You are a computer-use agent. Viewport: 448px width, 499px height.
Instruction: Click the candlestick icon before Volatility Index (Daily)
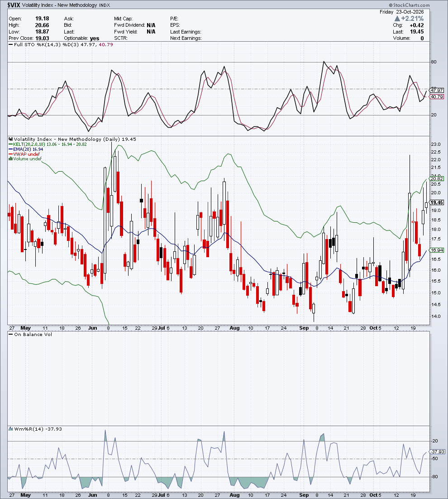[x=11, y=139]
